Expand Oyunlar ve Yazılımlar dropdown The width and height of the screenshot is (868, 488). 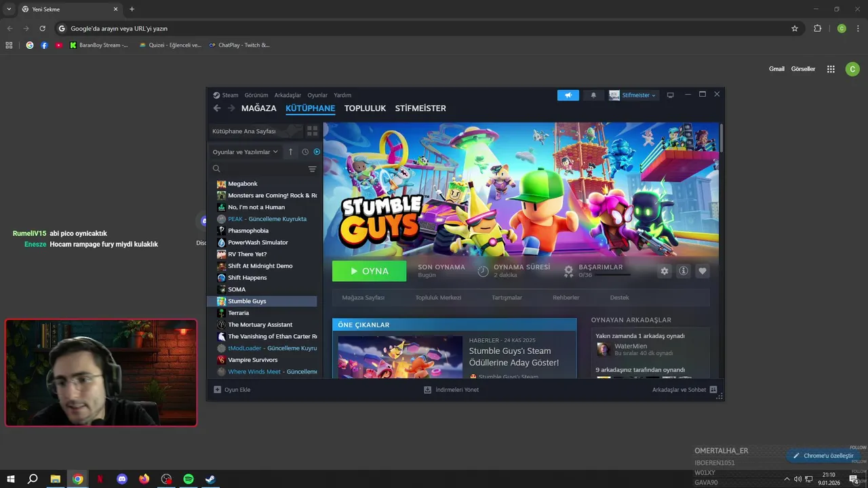click(245, 152)
